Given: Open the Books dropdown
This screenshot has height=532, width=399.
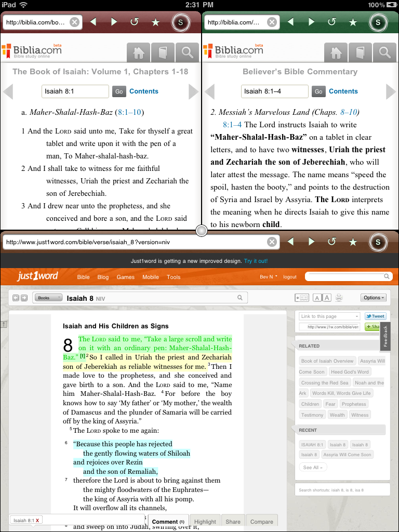Looking at the screenshot, I should coord(48,298).
